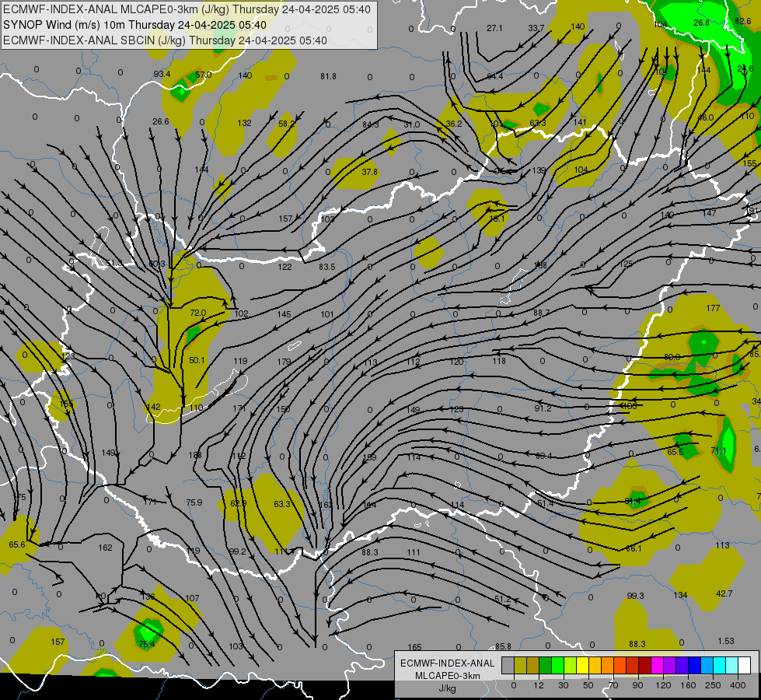Click the MLCAPE0-3km title line
The height and width of the screenshot is (700, 761).
tap(187, 9)
